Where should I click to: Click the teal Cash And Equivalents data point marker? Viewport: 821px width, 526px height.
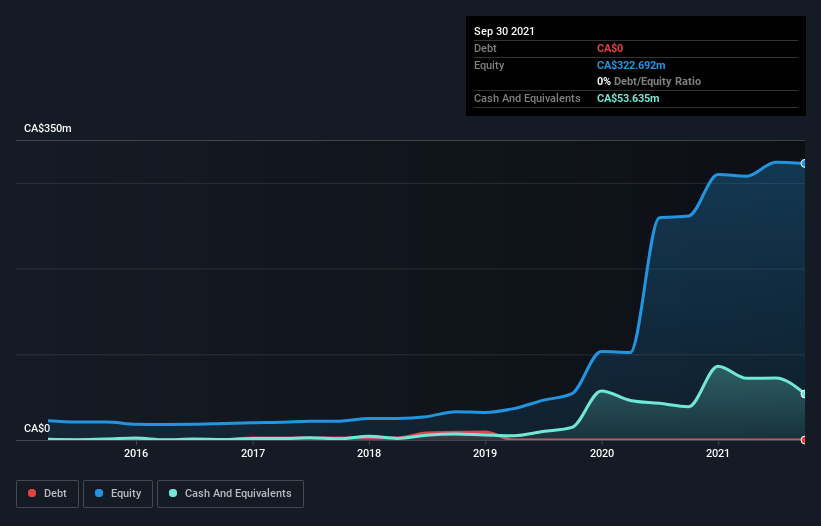[804, 394]
